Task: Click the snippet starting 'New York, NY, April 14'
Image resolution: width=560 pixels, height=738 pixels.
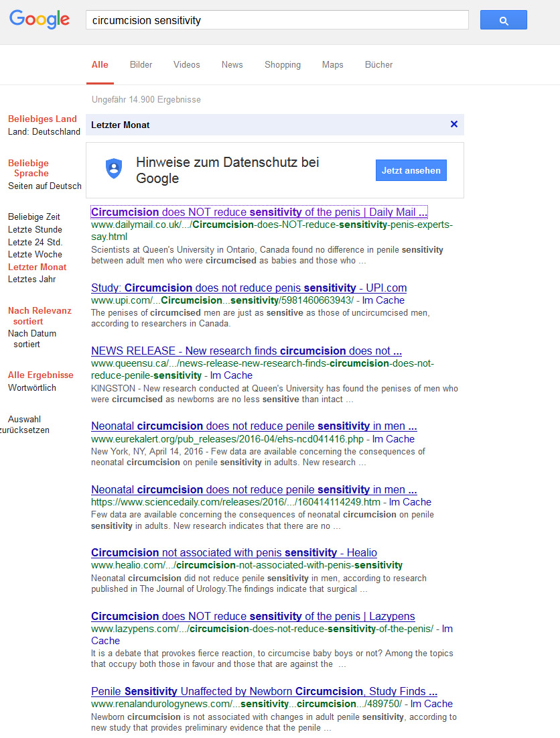Action: 258,457
